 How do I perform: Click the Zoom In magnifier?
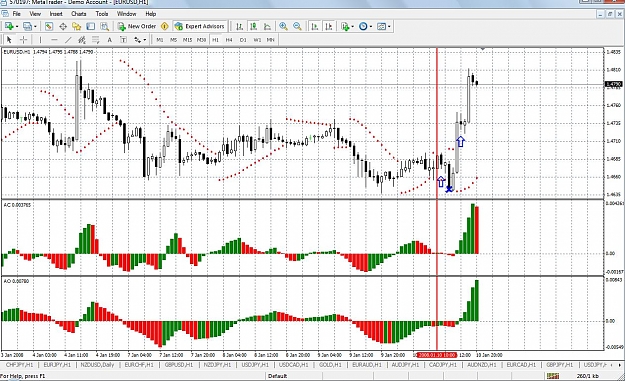[283, 26]
